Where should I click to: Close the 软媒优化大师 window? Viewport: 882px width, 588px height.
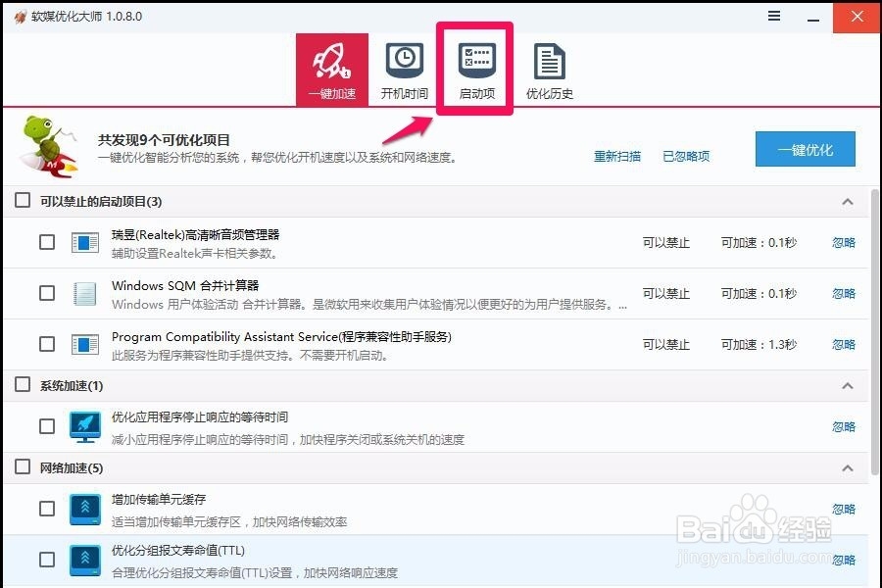point(857,17)
